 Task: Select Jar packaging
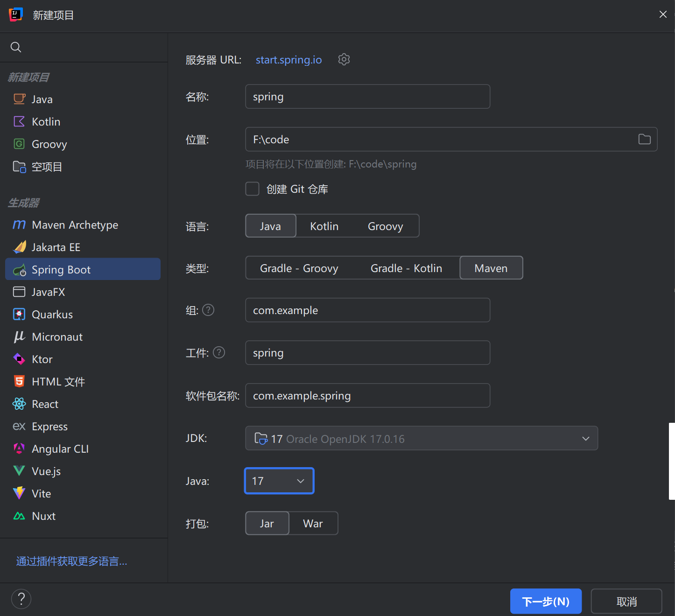(267, 523)
